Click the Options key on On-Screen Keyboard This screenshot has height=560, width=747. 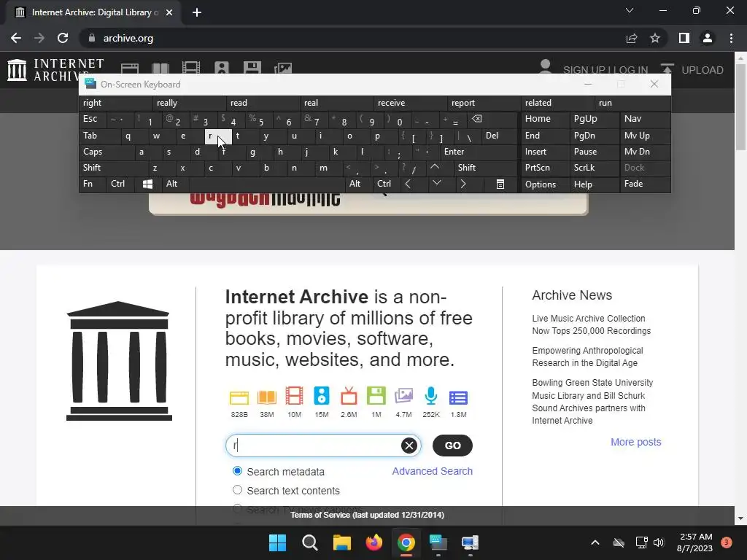[x=546, y=184]
